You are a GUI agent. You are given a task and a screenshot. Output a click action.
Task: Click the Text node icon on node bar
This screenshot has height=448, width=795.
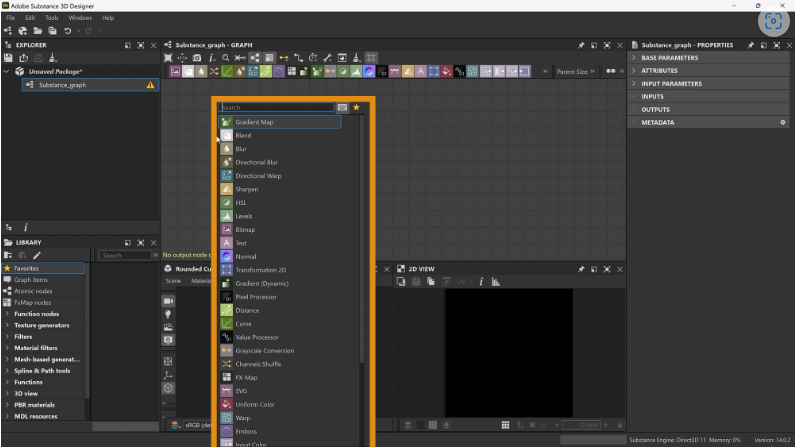tap(421, 71)
